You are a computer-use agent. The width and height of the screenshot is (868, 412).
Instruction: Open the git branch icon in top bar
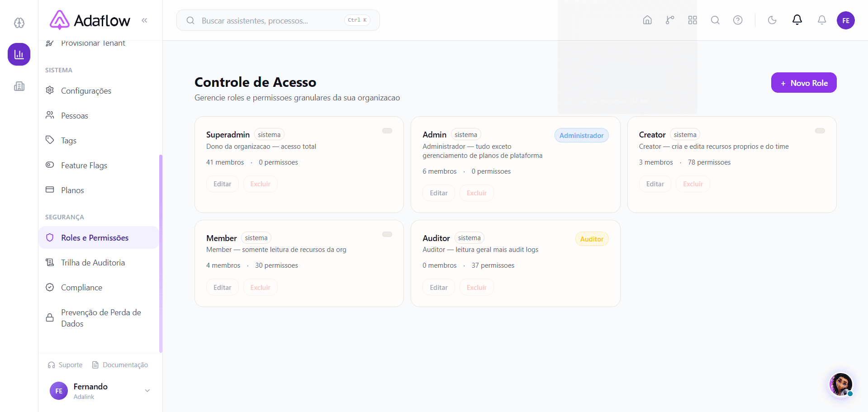(670, 20)
